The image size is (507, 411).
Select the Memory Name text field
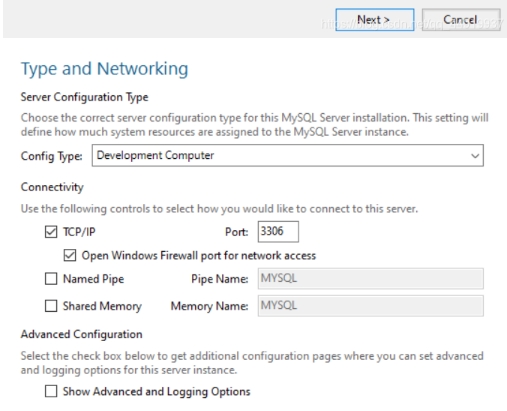click(x=371, y=306)
